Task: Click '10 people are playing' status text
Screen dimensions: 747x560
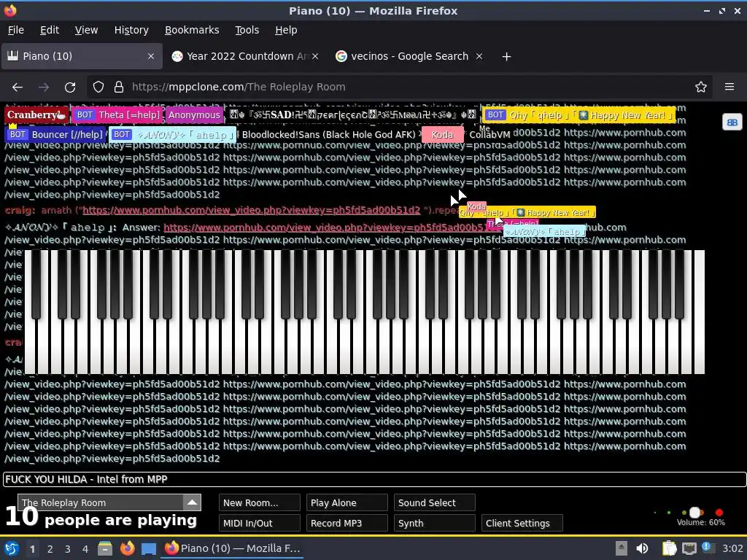Action: pos(101,518)
